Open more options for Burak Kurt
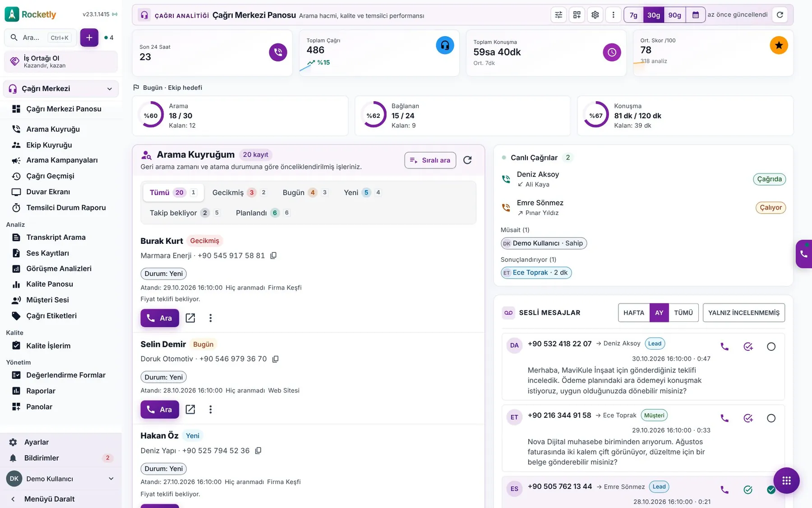The width and height of the screenshot is (812, 508). click(210, 318)
